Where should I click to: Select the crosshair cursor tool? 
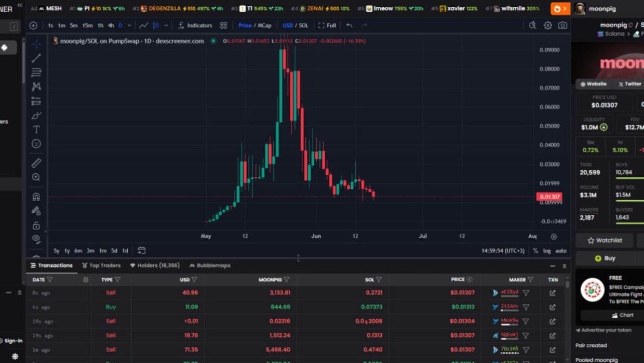36,44
